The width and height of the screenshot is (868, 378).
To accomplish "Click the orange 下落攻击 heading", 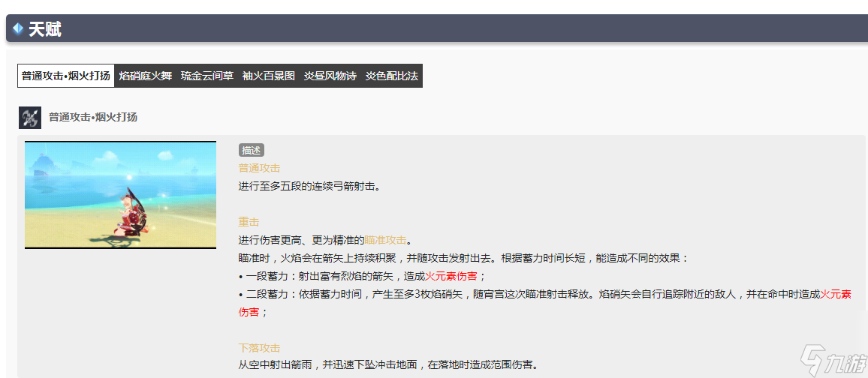I will (259, 348).
